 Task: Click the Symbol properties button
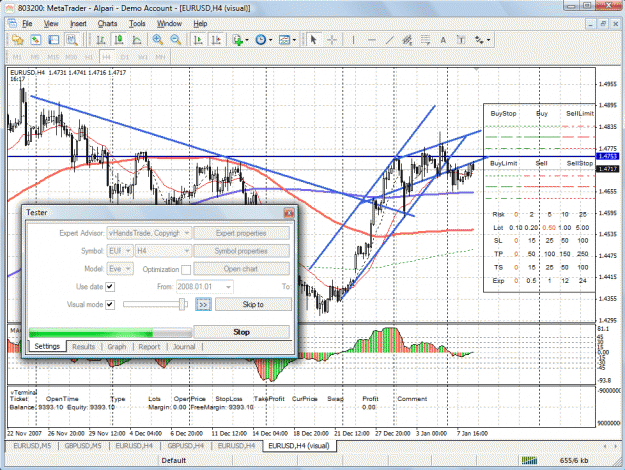tap(241, 251)
